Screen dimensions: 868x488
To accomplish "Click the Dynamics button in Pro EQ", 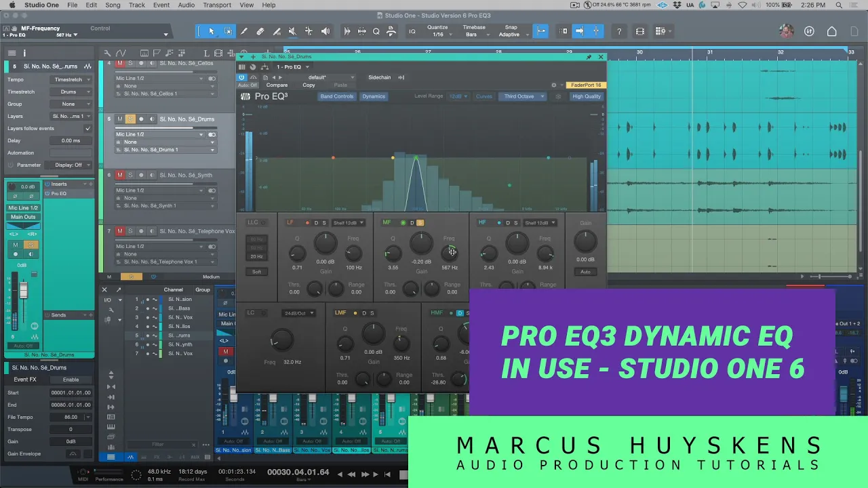I will [374, 96].
